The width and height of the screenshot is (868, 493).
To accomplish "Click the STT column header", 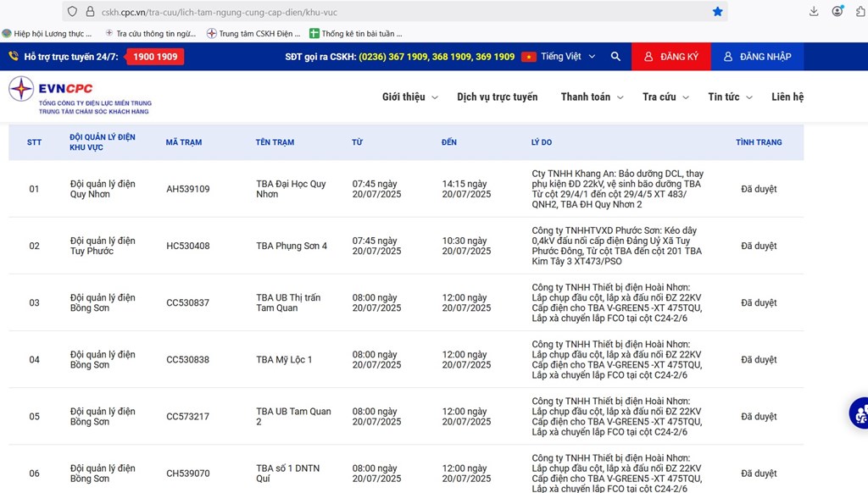I will [34, 142].
